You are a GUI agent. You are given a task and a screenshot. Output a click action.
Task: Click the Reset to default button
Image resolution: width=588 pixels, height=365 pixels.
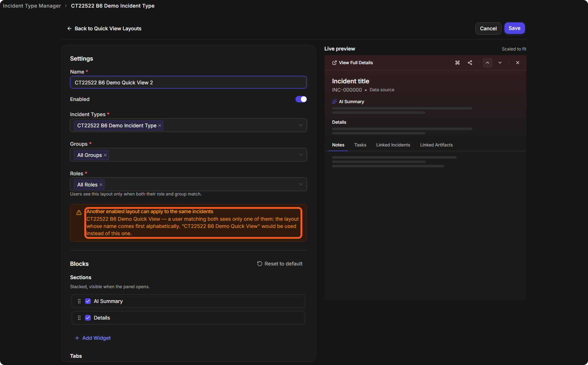click(x=280, y=264)
